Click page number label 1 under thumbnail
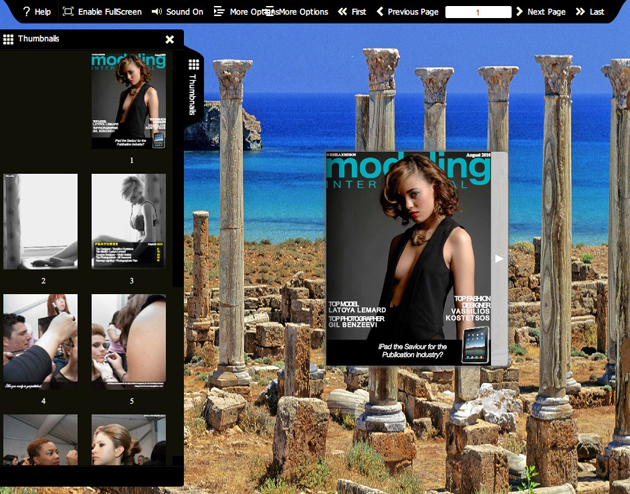 click(x=131, y=161)
